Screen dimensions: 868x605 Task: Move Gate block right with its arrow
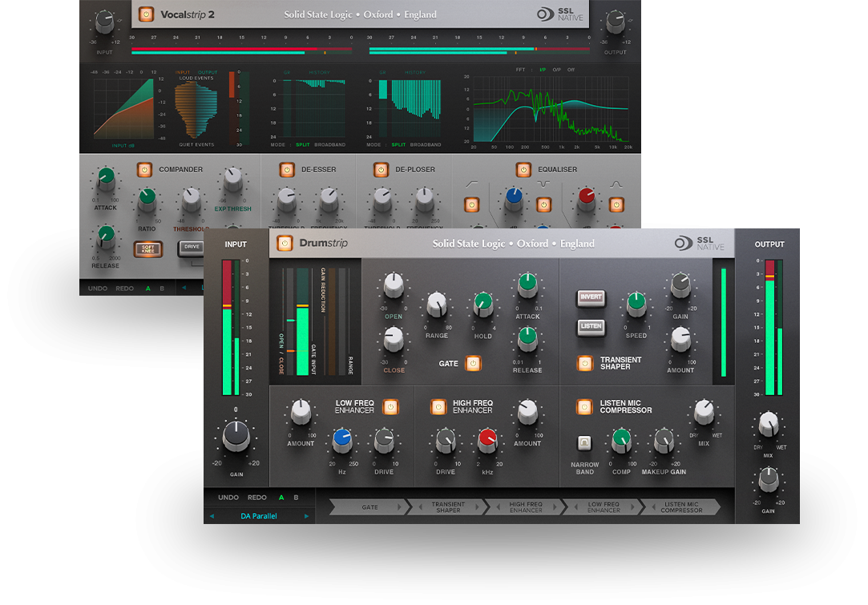398,507
